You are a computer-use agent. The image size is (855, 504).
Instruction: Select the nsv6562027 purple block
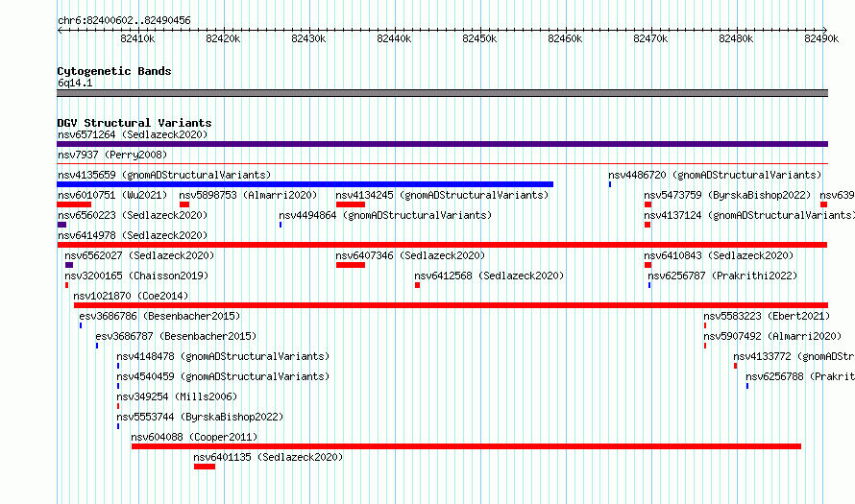click(x=69, y=265)
